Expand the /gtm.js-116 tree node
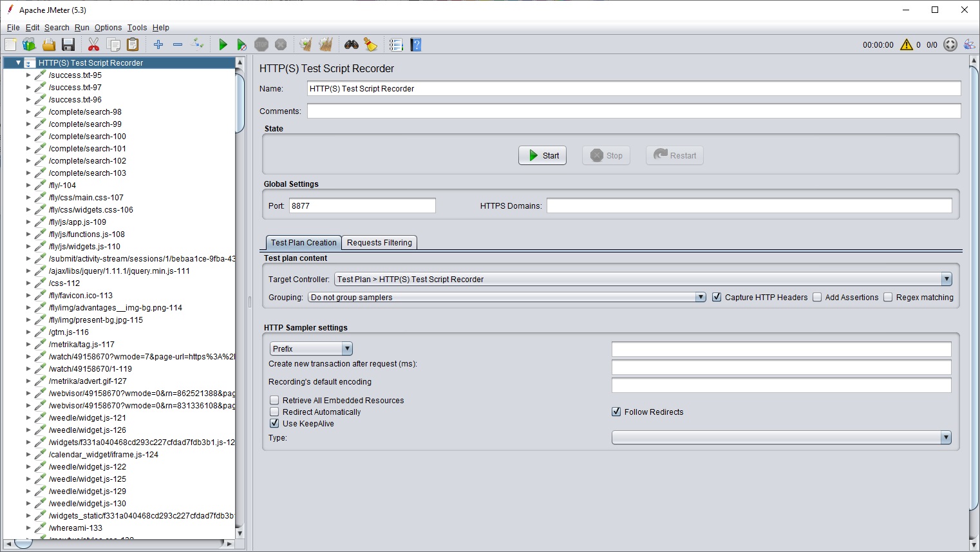Image resolution: width=980 pixels, height=552 pixels. (x=28, y=332)
